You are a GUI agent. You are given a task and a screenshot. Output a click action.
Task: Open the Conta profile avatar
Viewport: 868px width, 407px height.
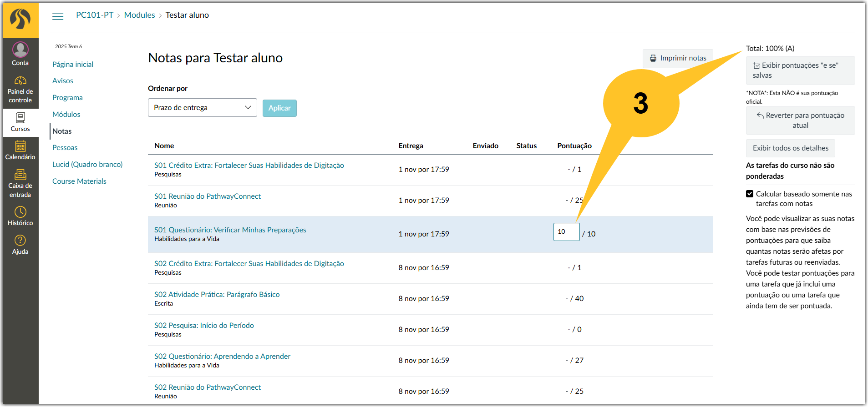point(20,49)
